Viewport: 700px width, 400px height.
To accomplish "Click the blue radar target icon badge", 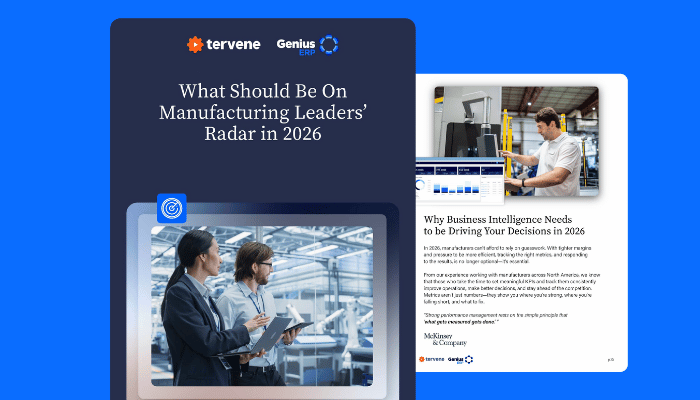I will (171, 208).
